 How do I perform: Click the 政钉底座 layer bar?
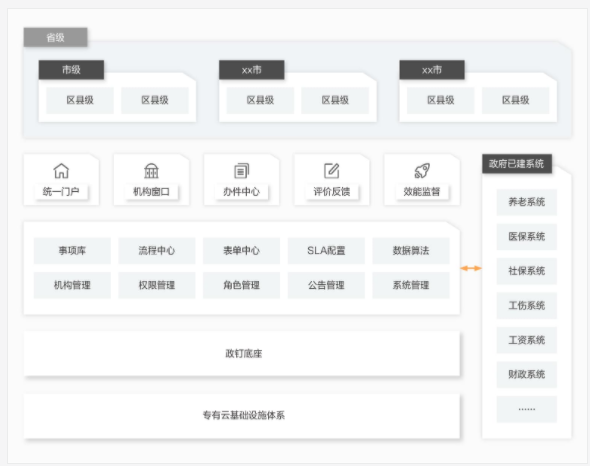[x=242, y=353]
